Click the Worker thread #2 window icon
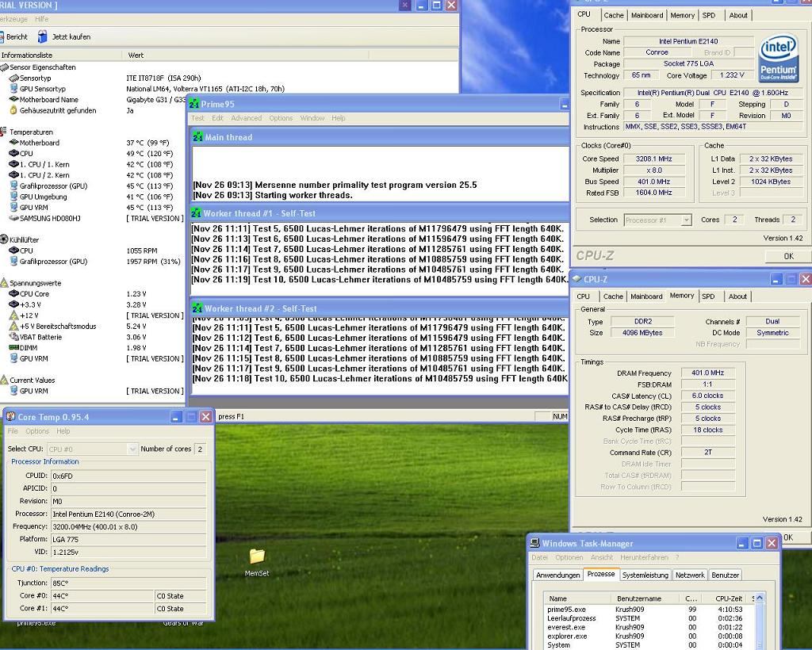This screenshot has height=650, width=812. coord(197,308)
